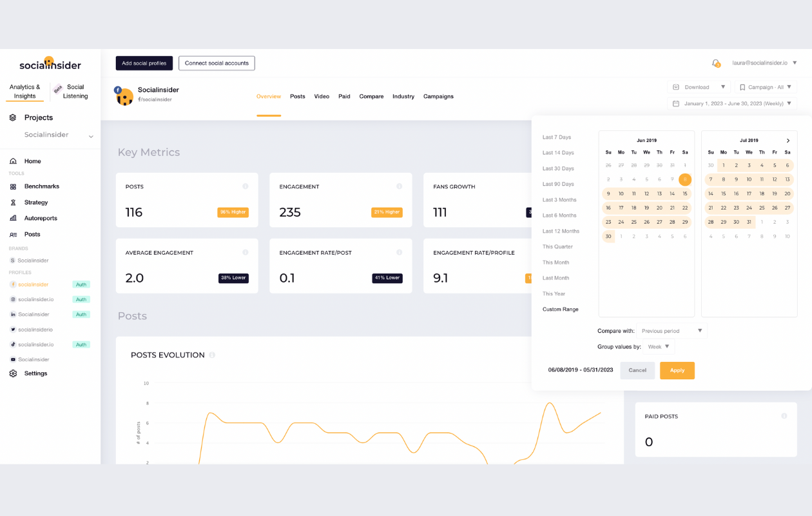Click the Posts list icon in sidebar
Screen dimensions: 812x516
[13, 234]
